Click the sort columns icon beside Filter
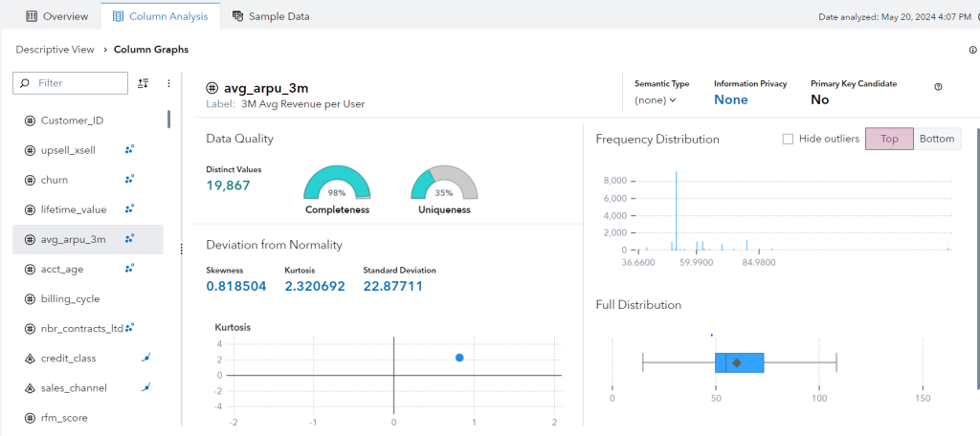 tap(144, 83)
